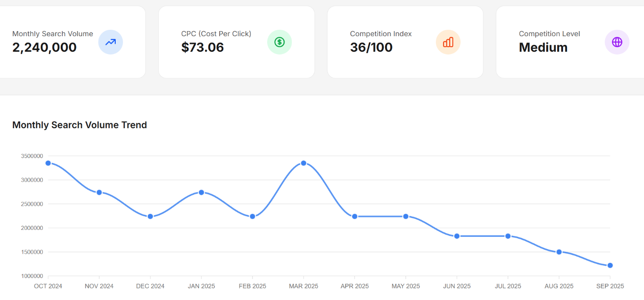Click the JAN 2025 chart point

201,192
